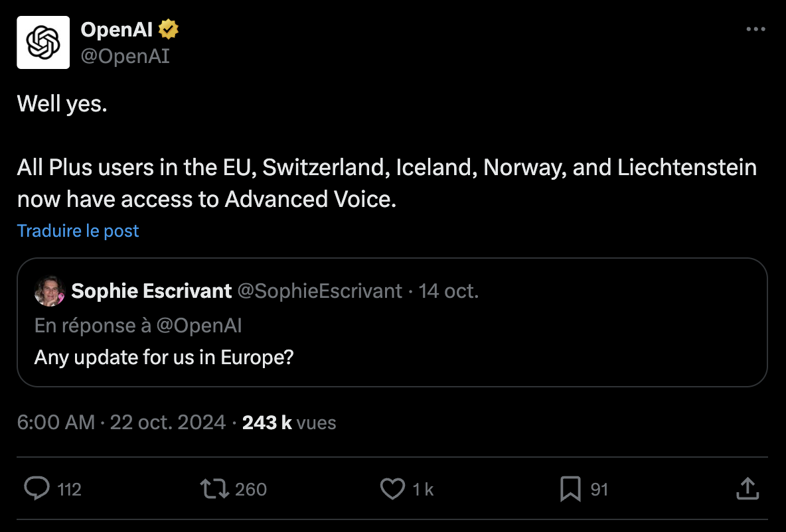The height and width of the screenshot is (532, 786).
Task: Bookmark this post
Action: tap(570, 489)
